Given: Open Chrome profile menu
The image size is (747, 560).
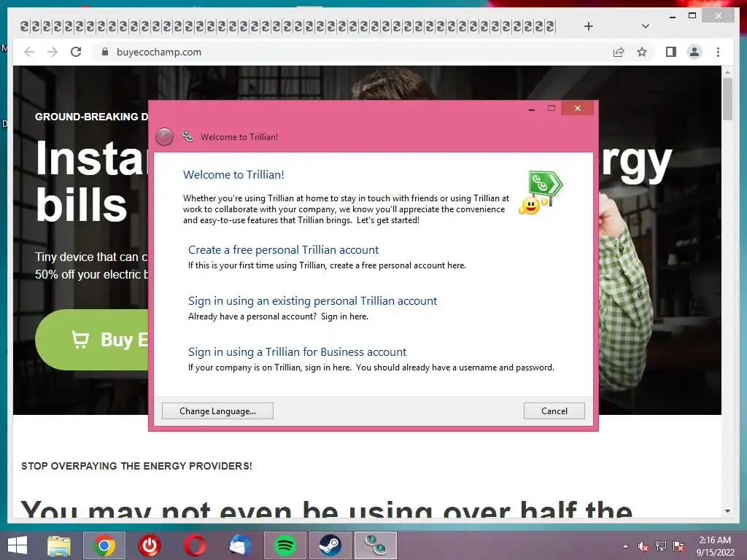Looking at the screenshot, I should click(694, 52).
